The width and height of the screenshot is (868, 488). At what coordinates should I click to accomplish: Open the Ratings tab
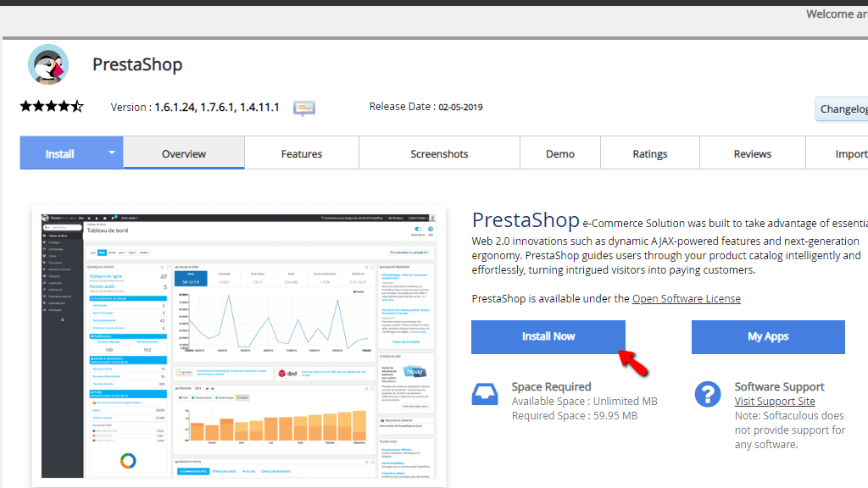click(x=650, y=153)
